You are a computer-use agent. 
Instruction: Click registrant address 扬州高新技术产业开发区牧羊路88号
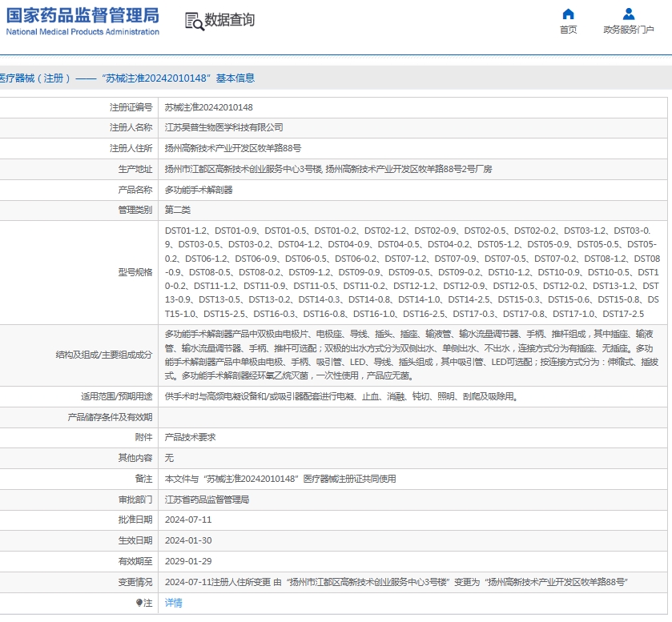tap(233, 148)
